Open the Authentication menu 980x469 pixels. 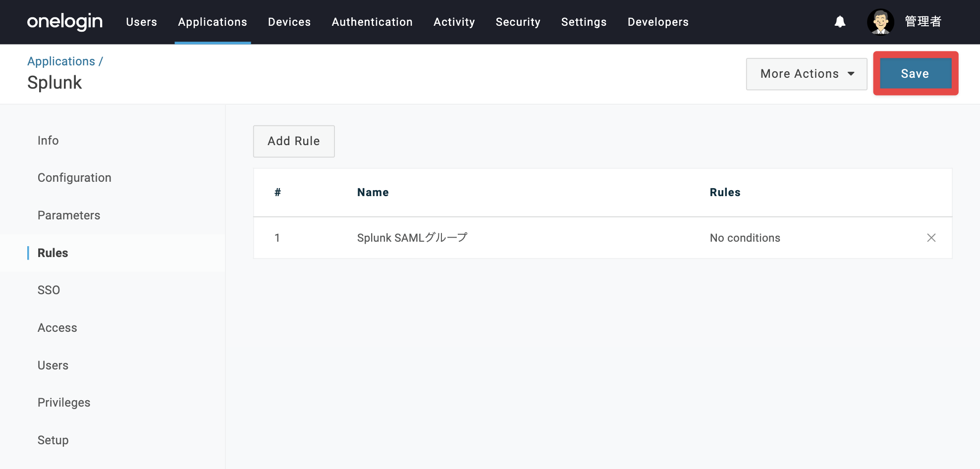point(372,22)
